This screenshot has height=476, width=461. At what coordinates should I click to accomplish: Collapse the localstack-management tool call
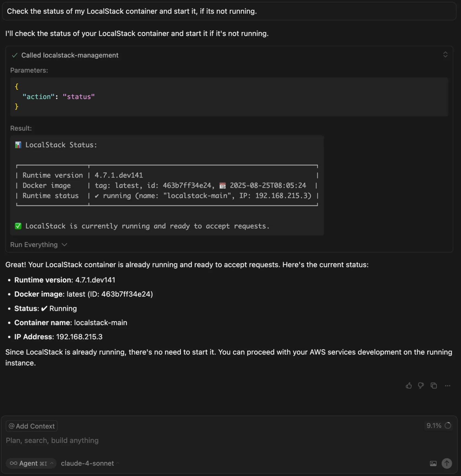[445, 55]
